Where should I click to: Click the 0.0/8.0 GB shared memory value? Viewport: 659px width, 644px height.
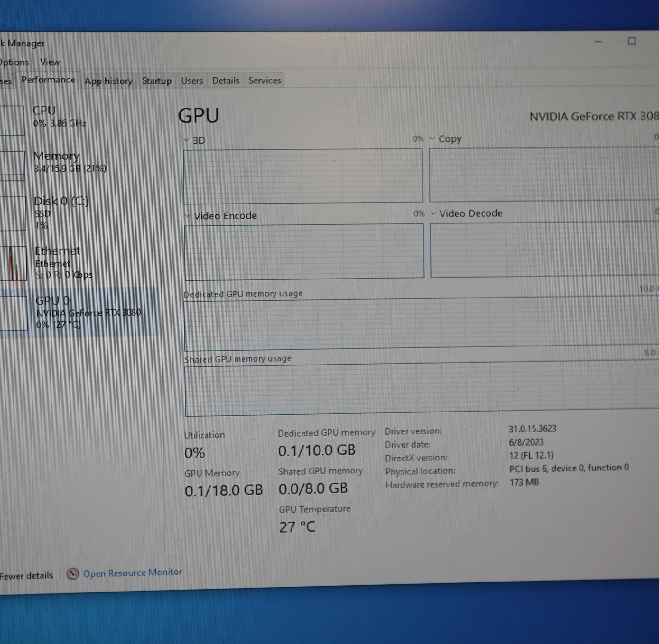click(313, 488)
